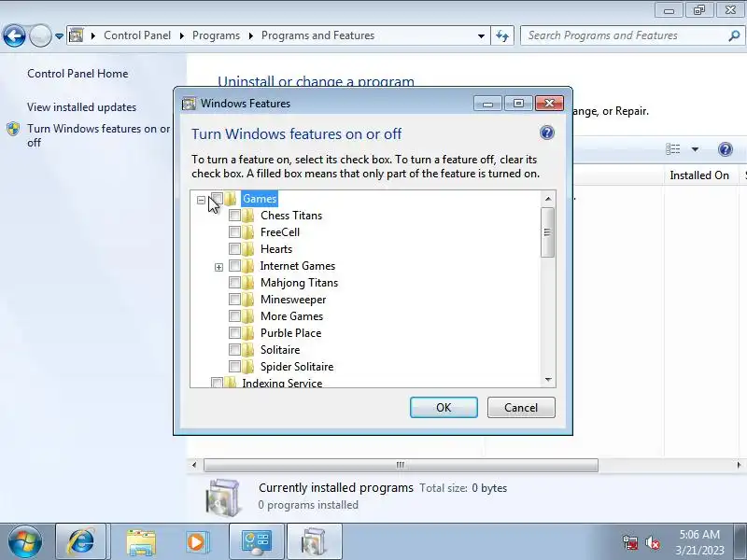Sort by the Installed On column
747x560 pixels.
[699, 175]
